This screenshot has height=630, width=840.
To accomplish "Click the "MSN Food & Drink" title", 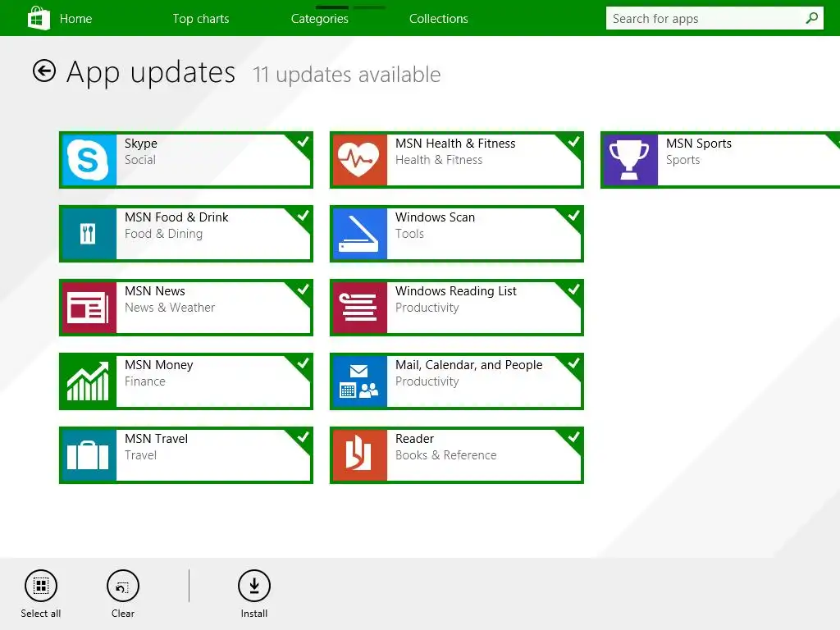I will pyautogui.click(x=176, y=217).
